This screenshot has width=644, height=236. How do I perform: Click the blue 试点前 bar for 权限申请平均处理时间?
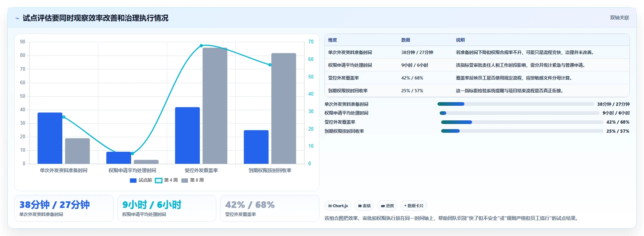(x=119, y=158)
